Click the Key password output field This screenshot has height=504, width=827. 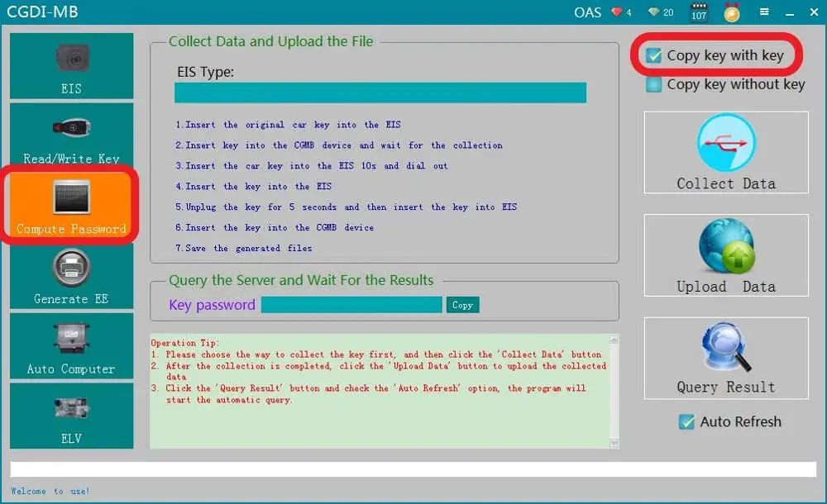pos(351,305)
